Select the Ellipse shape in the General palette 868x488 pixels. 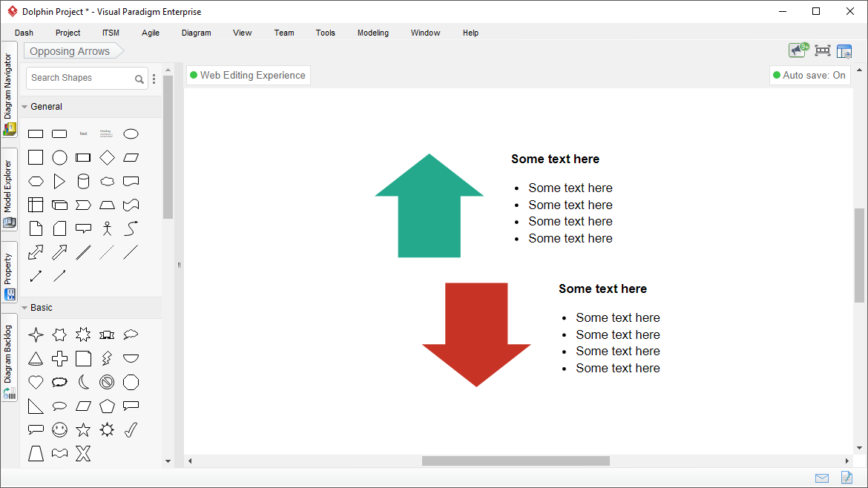tap(131, 134)
